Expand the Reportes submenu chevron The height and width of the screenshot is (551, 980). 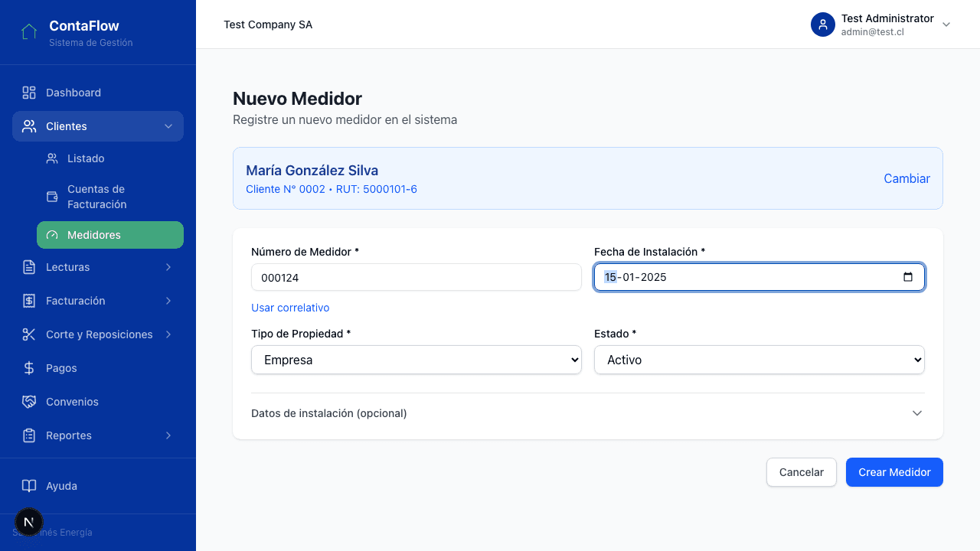pos(168,435)
